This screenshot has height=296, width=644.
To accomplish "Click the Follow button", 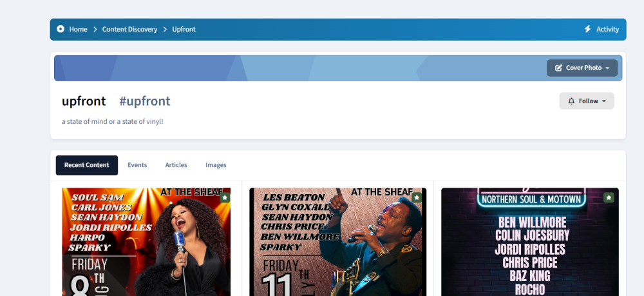I will tap(587, 101).
